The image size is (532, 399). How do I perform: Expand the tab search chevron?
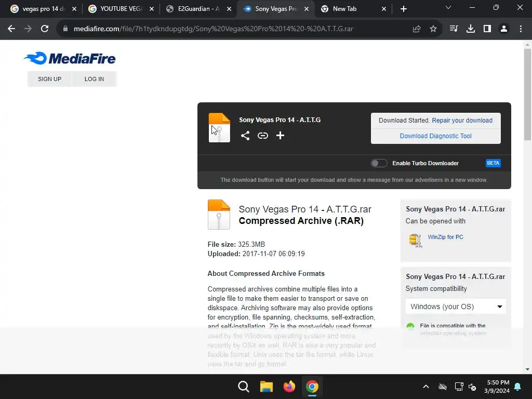448,7
